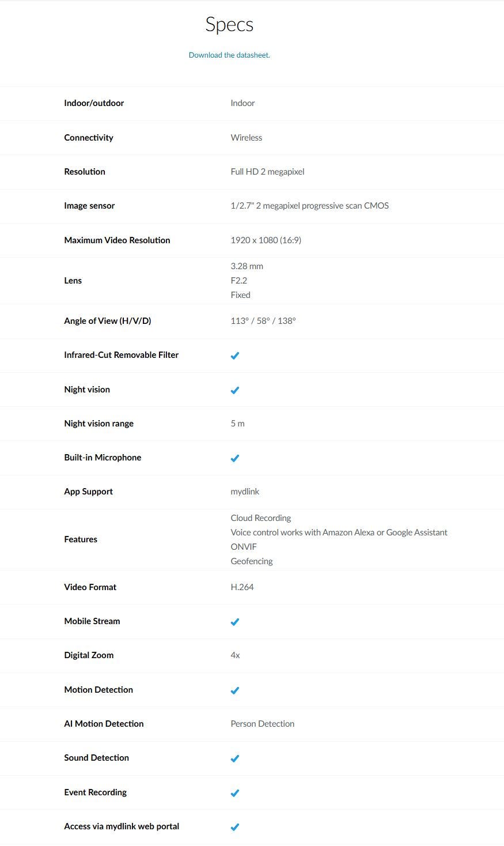Select the Cloud Recording feature text
504x846 pixels.
click(x=260, y=518)
